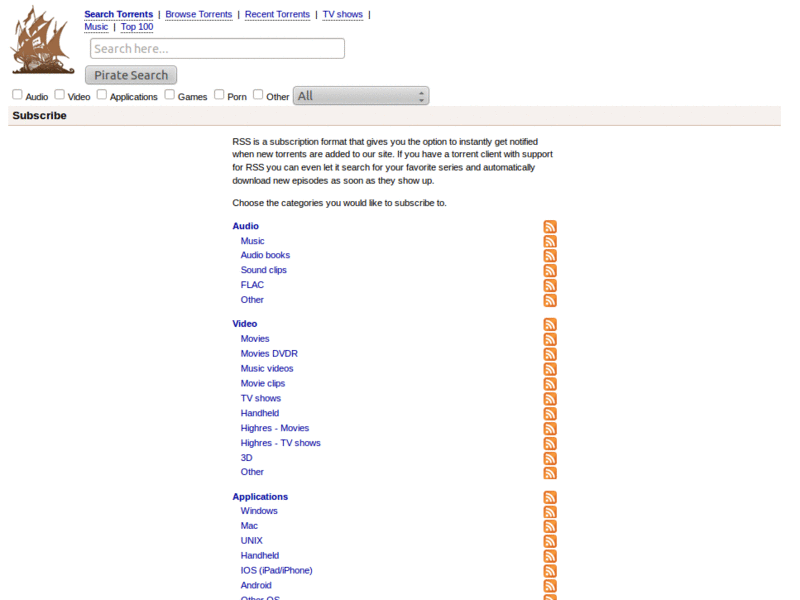Click the RSS icon for Audio category
Viewport: 800px width, 600px height.
pyautogui.click(x=550, y=227)
